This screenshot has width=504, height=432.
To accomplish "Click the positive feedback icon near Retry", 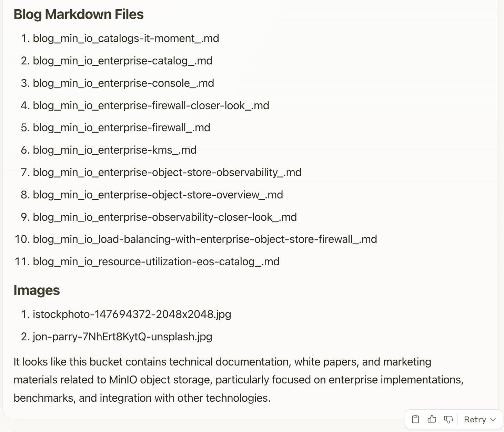I will click(432, 419).
